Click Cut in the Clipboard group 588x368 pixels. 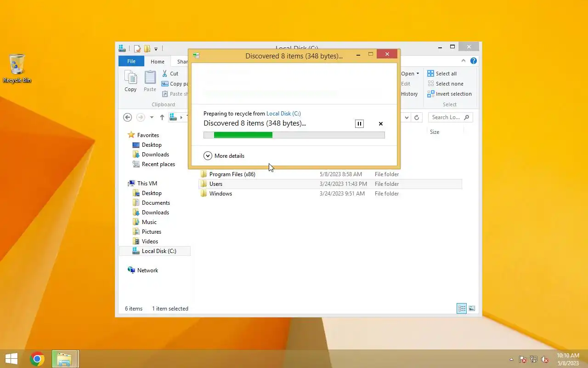pyautogui.click(x=170, y=74)
